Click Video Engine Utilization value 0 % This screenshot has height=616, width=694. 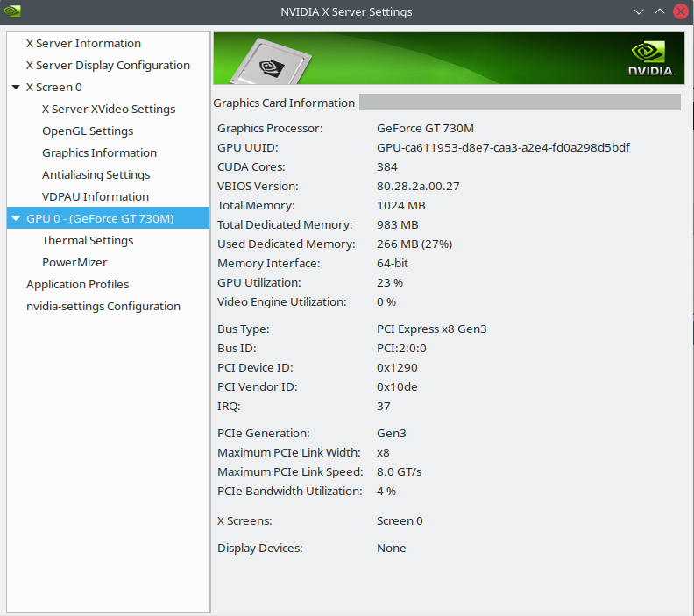pyautogui.click(x=386, y=301)
